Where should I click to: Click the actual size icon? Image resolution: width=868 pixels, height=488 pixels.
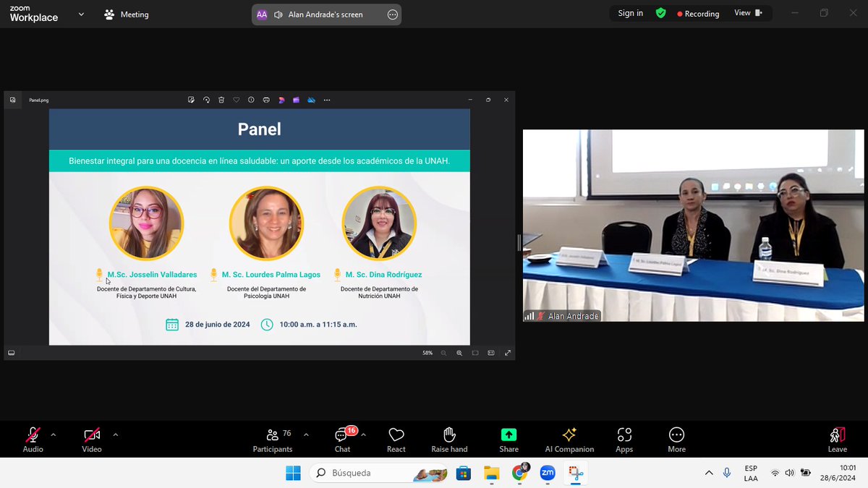[491, 353]
